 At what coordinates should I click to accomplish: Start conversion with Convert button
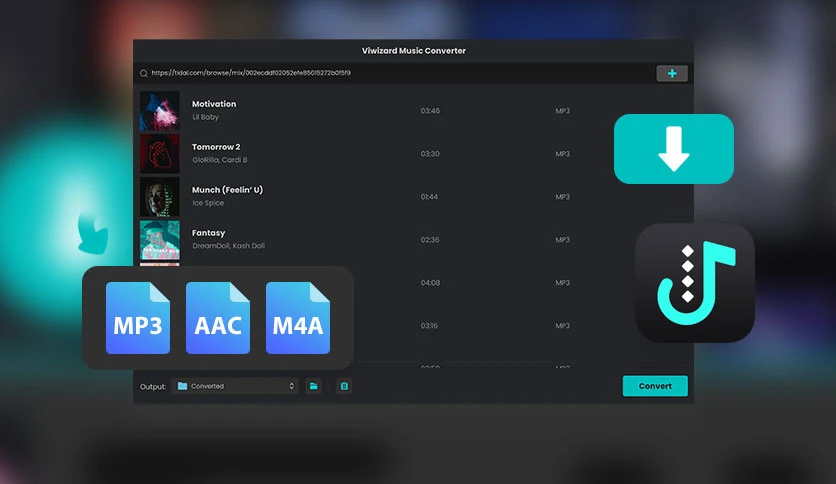click(x=655, y=386)
